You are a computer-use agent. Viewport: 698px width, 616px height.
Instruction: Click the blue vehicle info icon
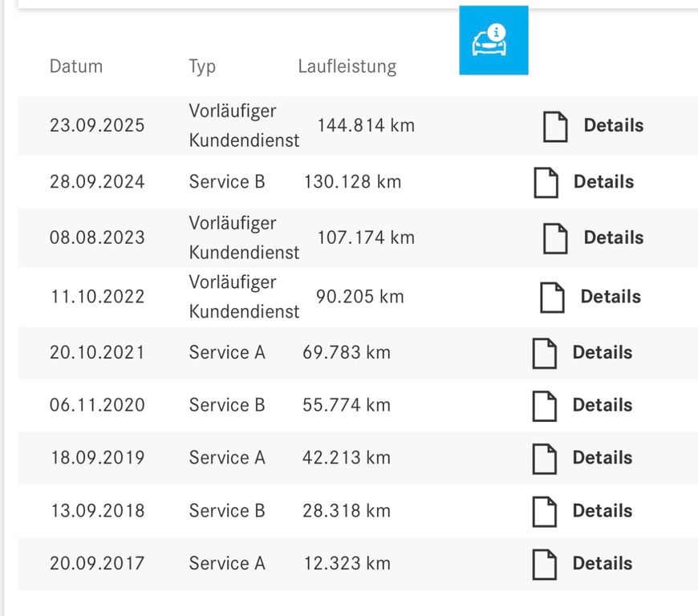493,40
